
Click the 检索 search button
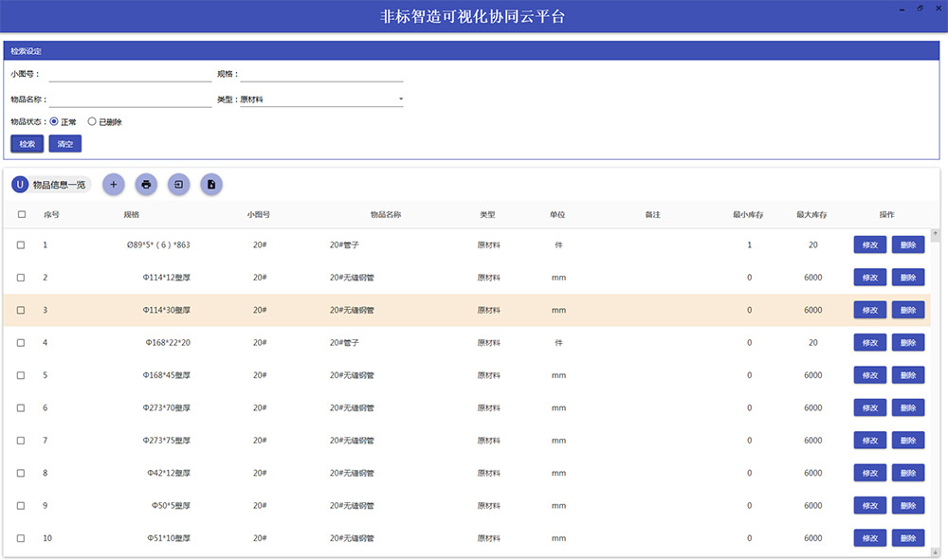click(x=26, y=143)
